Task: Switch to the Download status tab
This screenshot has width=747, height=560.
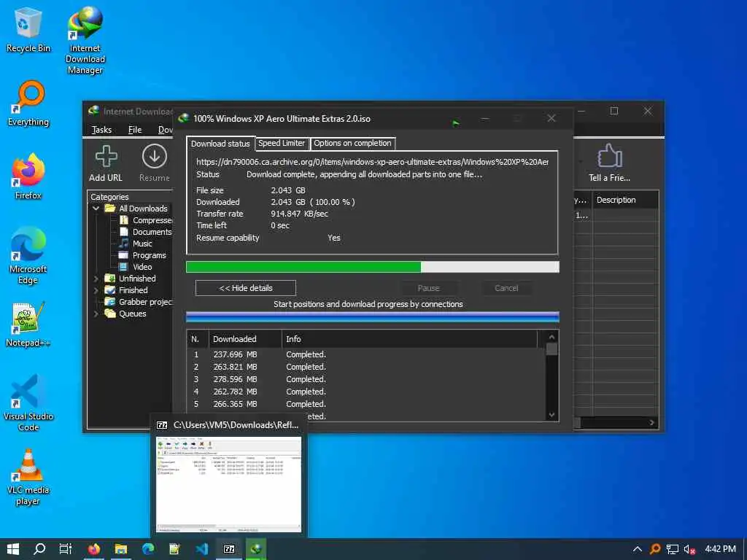Action: (220, 144)
